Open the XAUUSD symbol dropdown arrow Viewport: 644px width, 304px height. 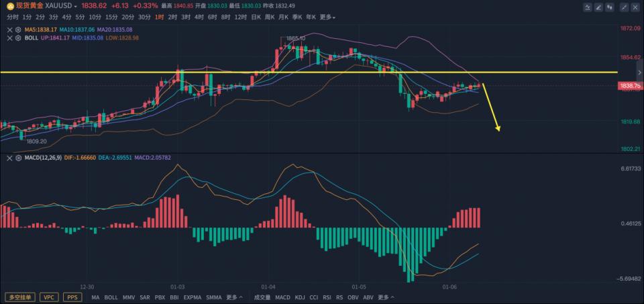point(76,6)
